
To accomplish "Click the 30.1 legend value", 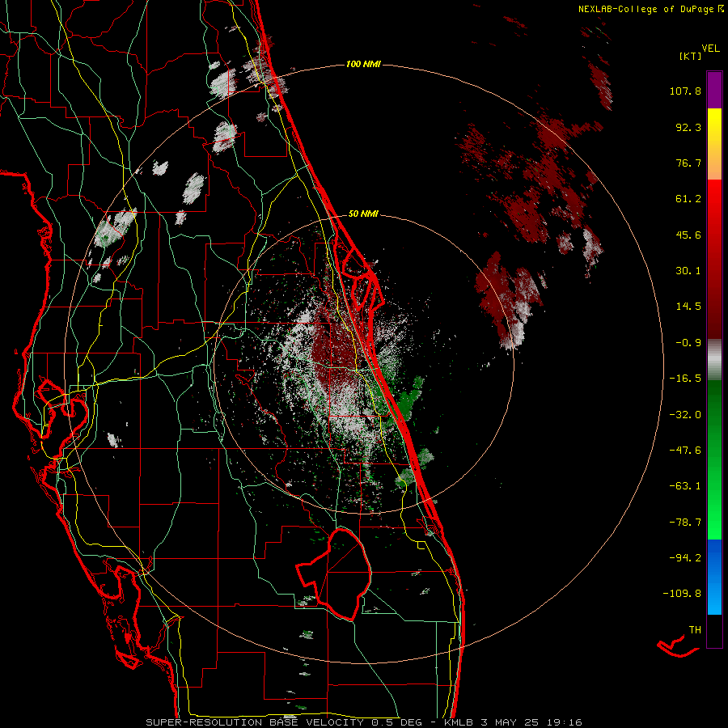I will [688, 271].
